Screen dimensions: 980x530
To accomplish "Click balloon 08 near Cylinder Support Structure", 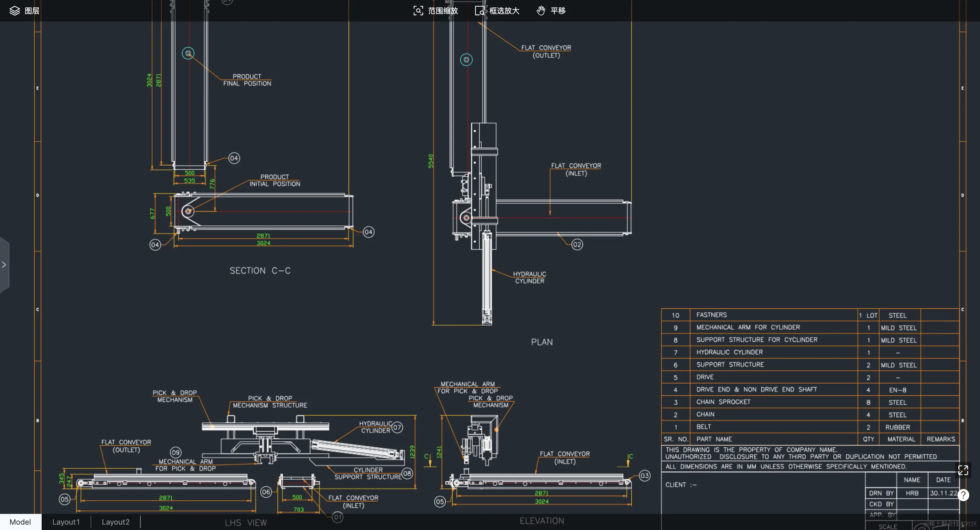I will 407,474.
